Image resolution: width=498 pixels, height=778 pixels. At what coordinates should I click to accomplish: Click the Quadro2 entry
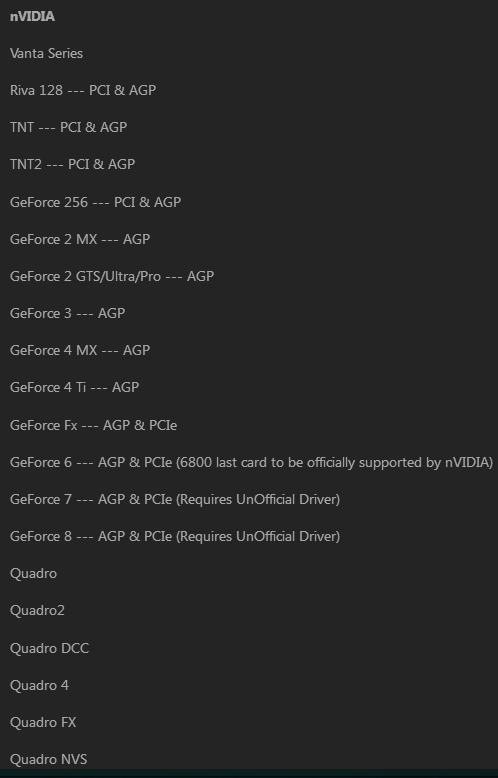pyautogui.click(x=37, y=610)
